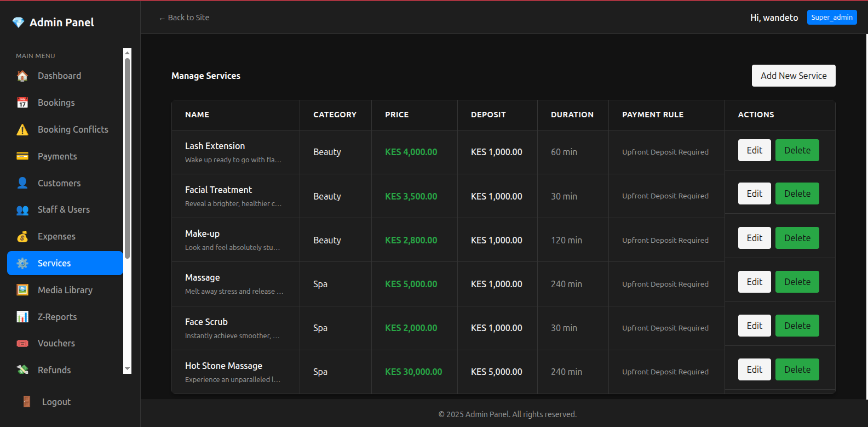Go to the Refunds page

pyautogui.click(x=54, y=370)
